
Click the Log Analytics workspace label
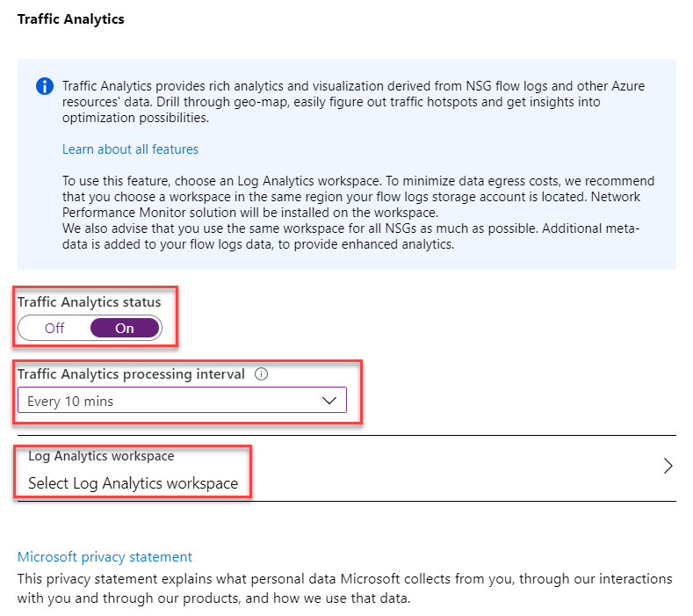coord(101,456)
